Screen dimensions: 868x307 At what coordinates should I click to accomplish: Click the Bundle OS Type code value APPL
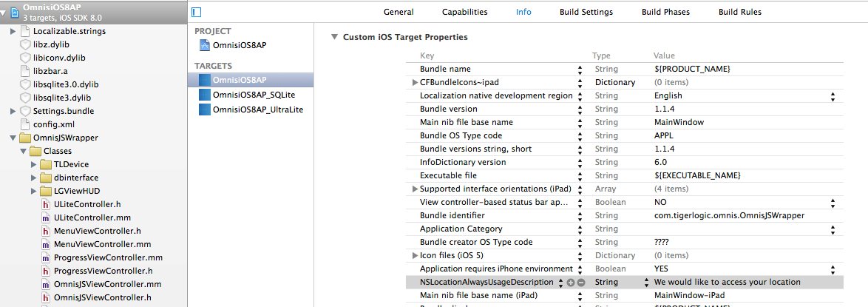pyautogui.click(x=663, y=136)
